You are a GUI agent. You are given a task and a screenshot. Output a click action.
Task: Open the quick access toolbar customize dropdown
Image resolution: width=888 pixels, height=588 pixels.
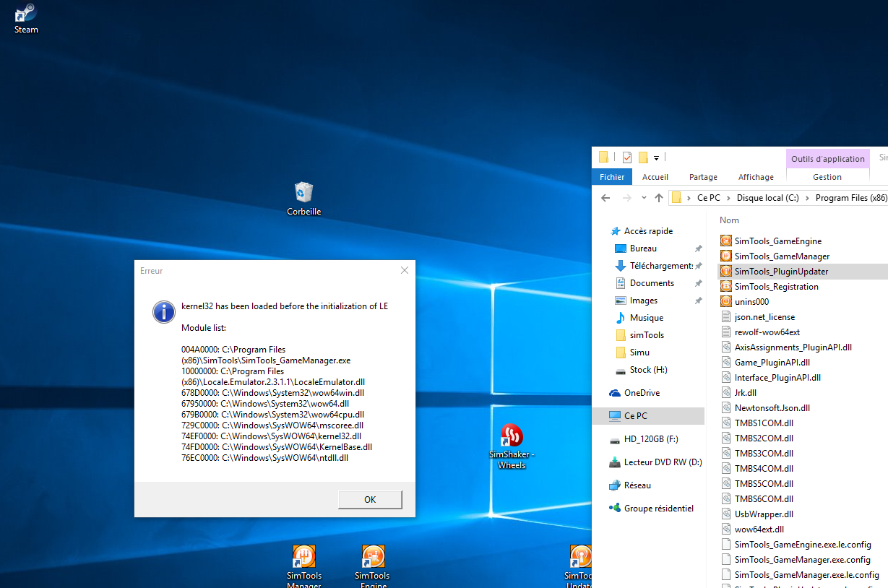[656, 157]
